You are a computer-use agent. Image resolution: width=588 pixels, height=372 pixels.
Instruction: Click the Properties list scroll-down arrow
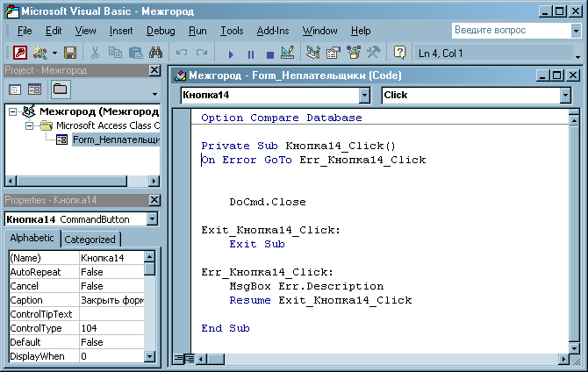[149, 356]
